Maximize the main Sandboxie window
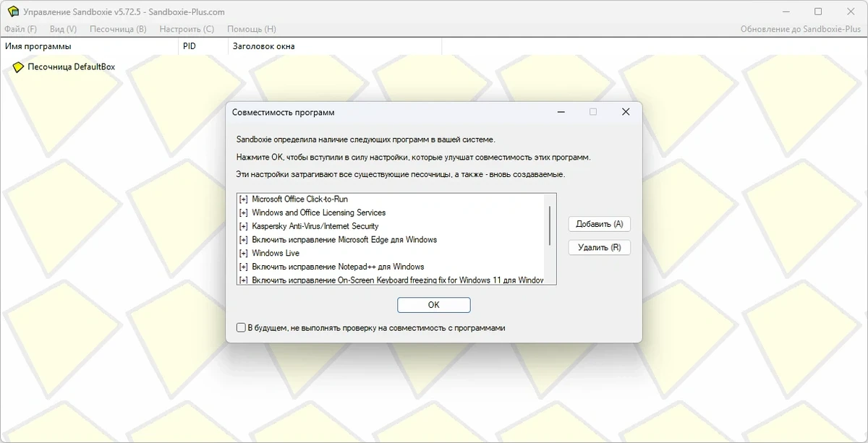The width and height of the screenshot is (868, 443). (818, 12)
